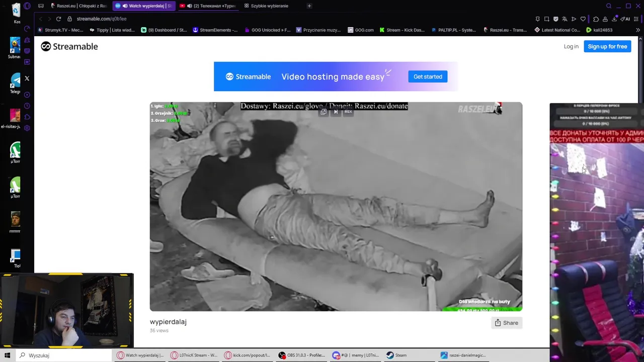Click the Sign up for free button

click(x=607, y=46)
